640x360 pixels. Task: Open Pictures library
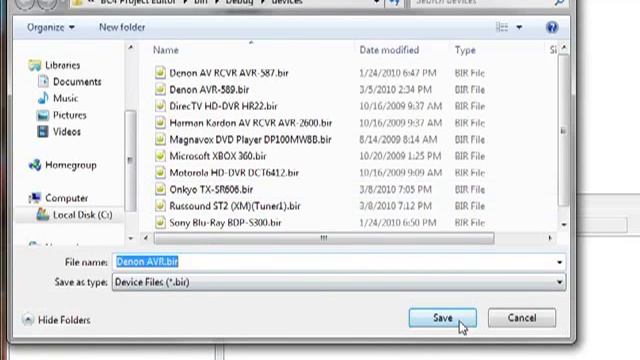point(70,115)
